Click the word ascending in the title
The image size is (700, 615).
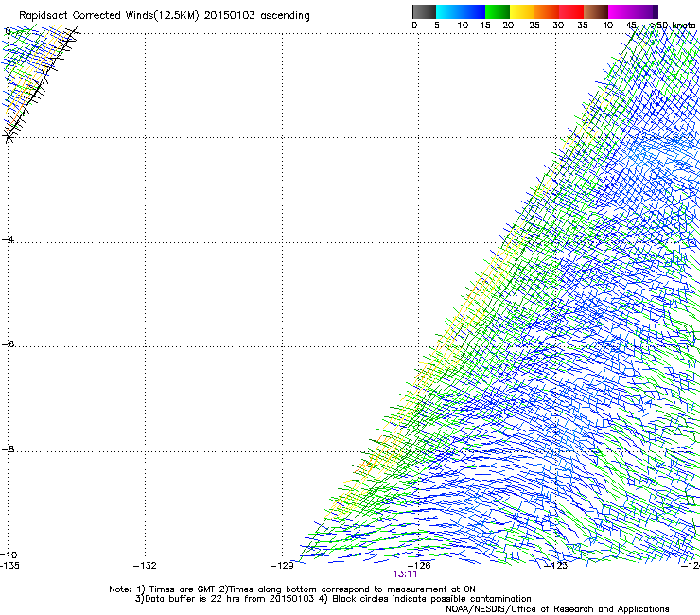(285, 16)
